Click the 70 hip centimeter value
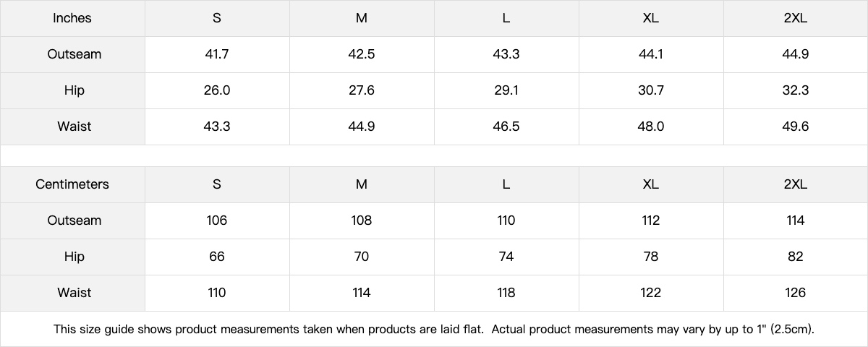The image size is (868, 347). [x=362, y=257]
